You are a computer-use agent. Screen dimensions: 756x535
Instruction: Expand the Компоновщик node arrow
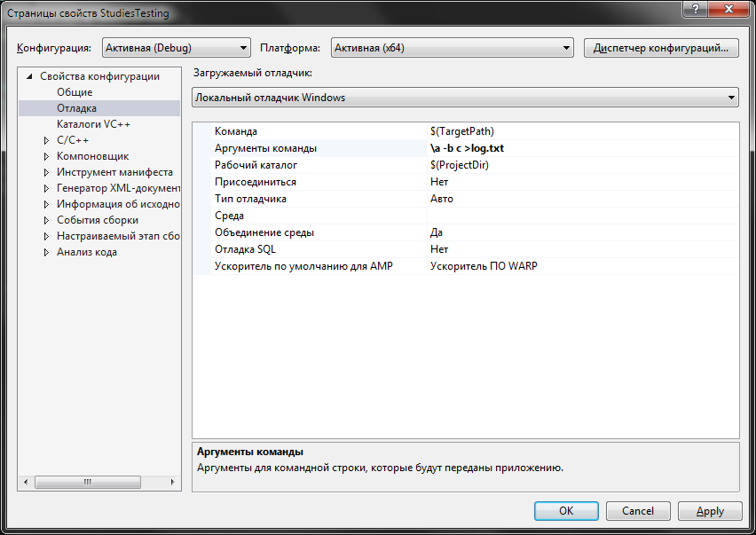click(x=46, y=156)
